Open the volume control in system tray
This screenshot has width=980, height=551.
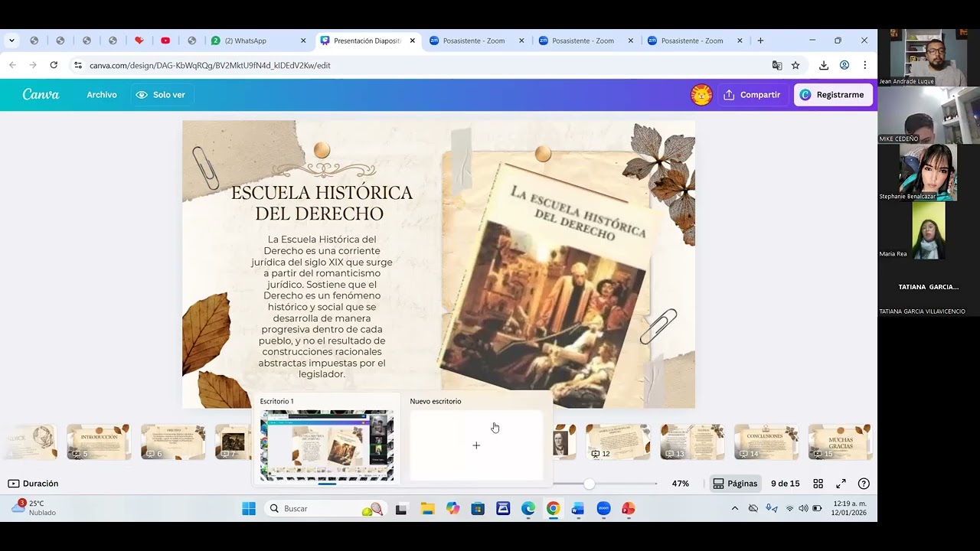[803, 508]
